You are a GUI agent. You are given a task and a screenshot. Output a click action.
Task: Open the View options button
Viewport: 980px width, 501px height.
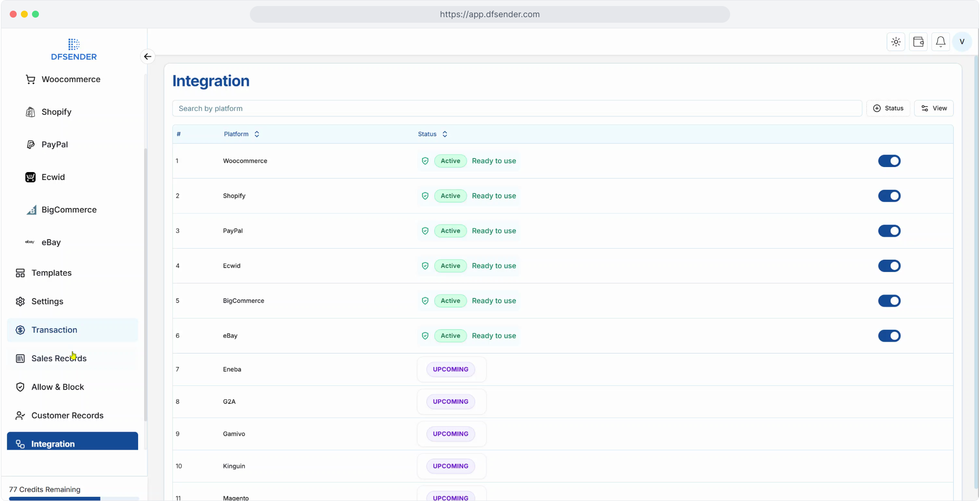(x=934, y=108)
